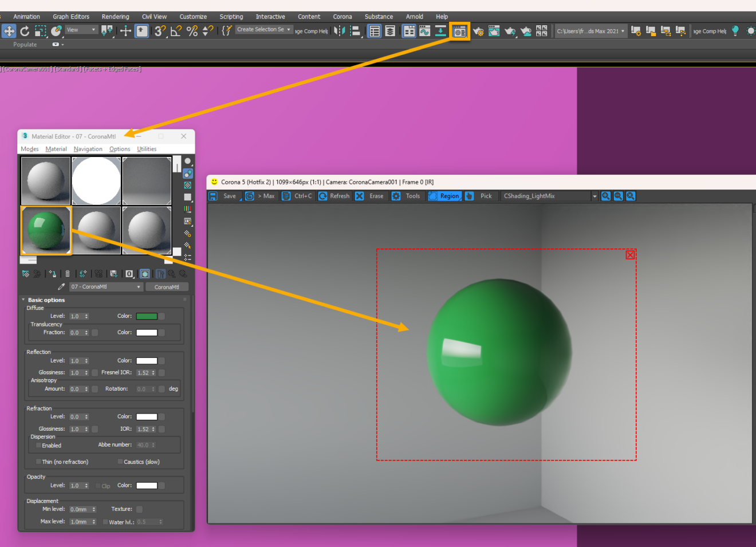The width and height of the screenshot is (756, 547).
Task: Click Refresh in Corona frame buffer
Action: point(334,196)
